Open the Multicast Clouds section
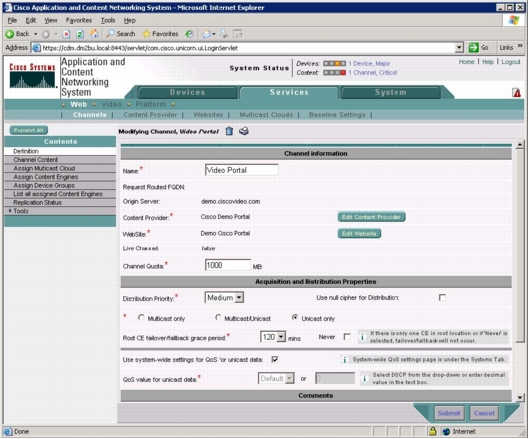 (x=266, y=115)
